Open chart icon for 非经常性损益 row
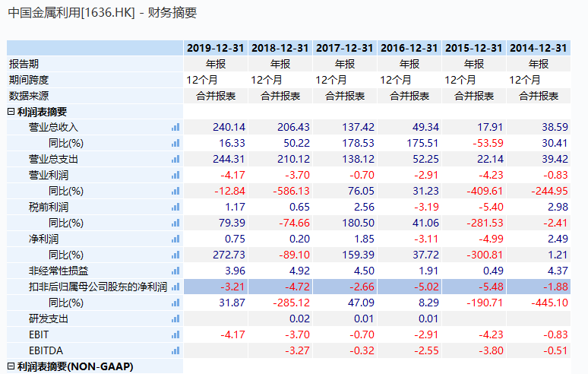Viewport: 588px width, 374px height. coord(175,271)
